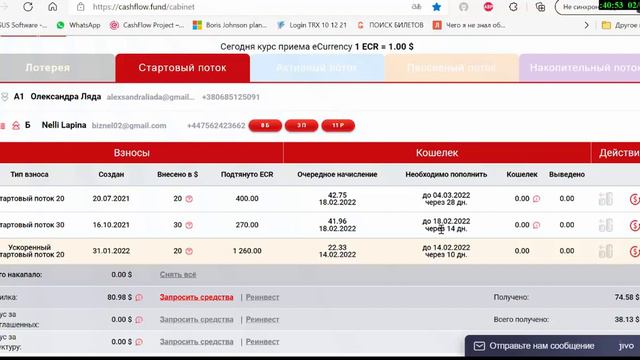Click wallet info icon in the 20.07.2021 row

pyautogui.click(x=536, y=199)
